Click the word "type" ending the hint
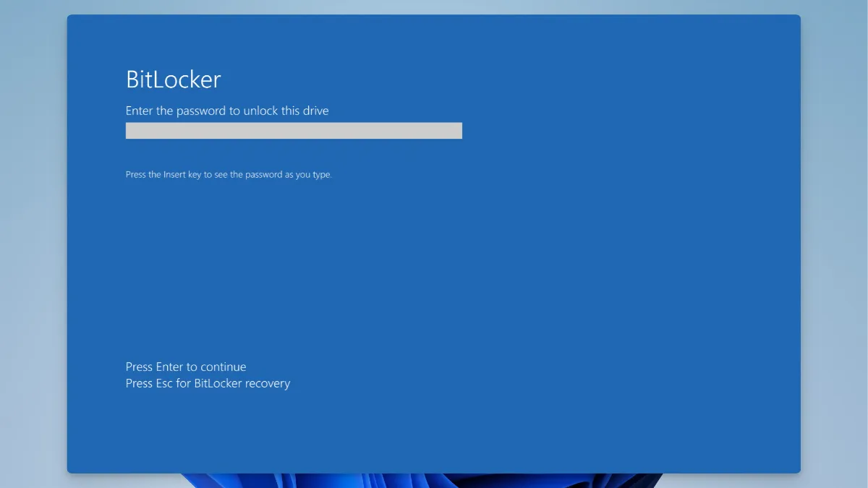 pyautogui.click(x=322, y=175)
